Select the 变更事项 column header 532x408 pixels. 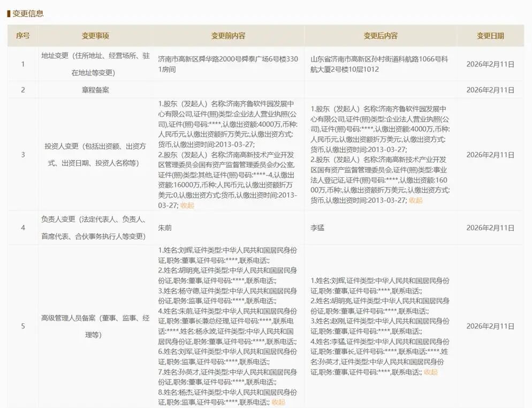[95, 36]
